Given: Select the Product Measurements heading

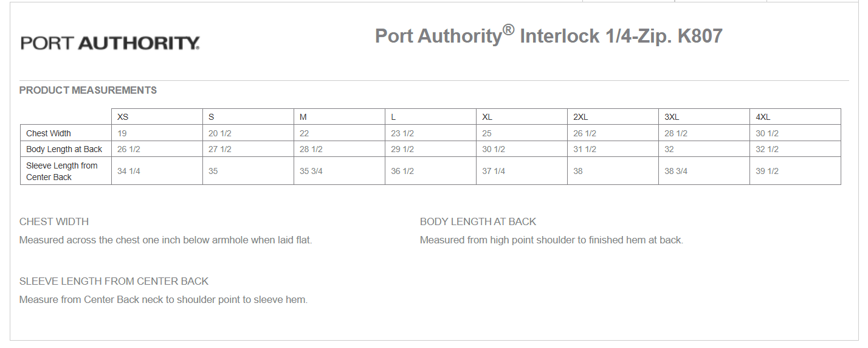Looking at the screenshot, I should (88, 90).
